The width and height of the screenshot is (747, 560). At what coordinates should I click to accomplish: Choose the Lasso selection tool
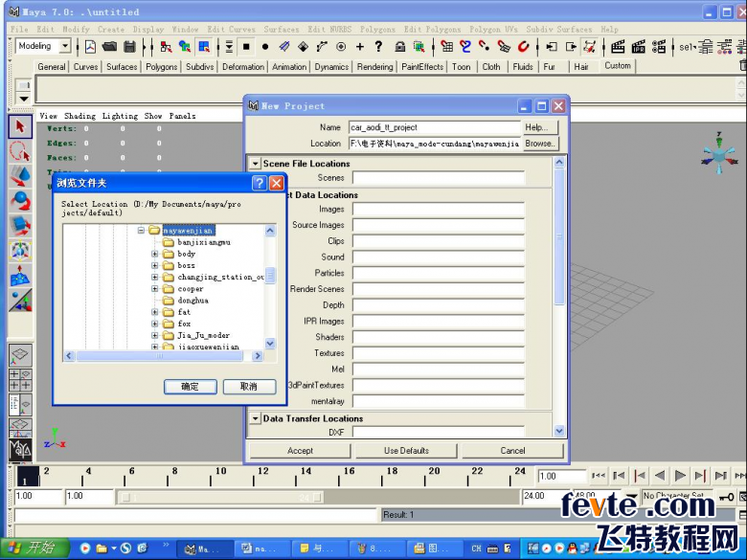[x=20, y=151]
